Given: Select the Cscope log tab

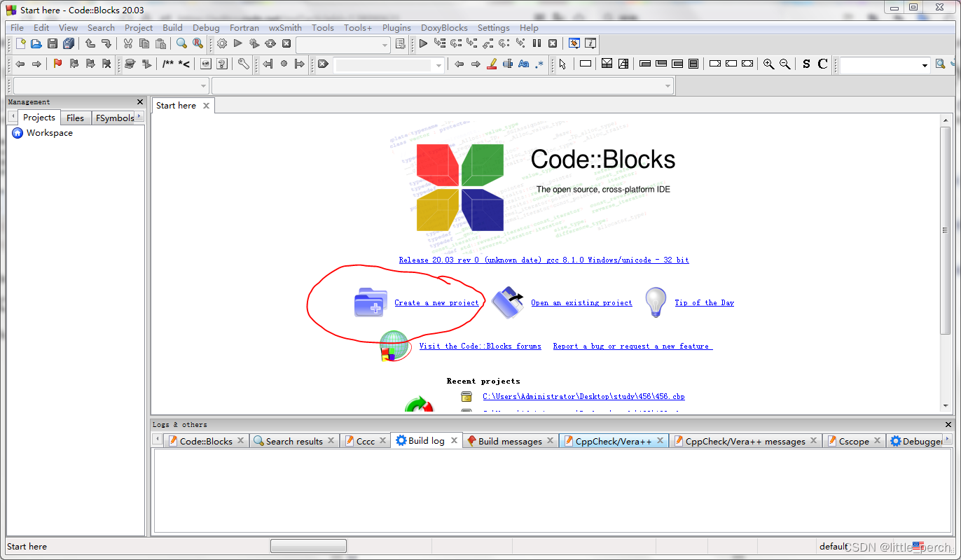Looking at the screenshot, I should click(x=854, y=441).
